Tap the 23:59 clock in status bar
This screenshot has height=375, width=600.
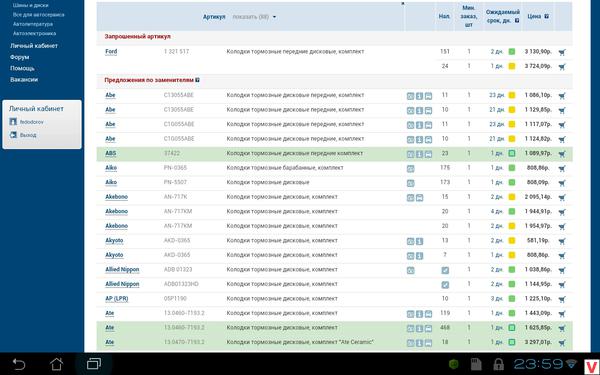click(x=538, y=364)
